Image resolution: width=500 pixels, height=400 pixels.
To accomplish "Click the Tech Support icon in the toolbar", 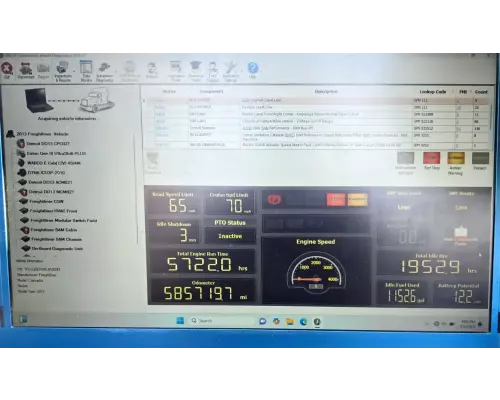I will (212, 71).
